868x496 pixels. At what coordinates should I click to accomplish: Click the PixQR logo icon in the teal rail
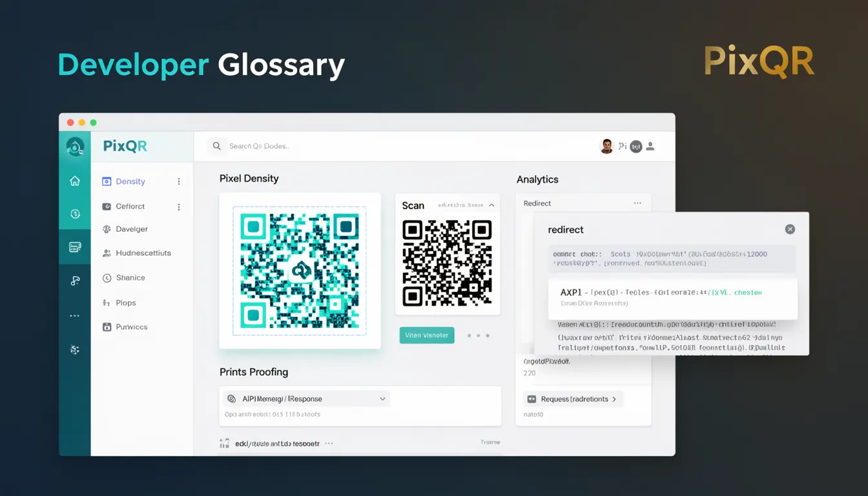click(x=75, y=147)
